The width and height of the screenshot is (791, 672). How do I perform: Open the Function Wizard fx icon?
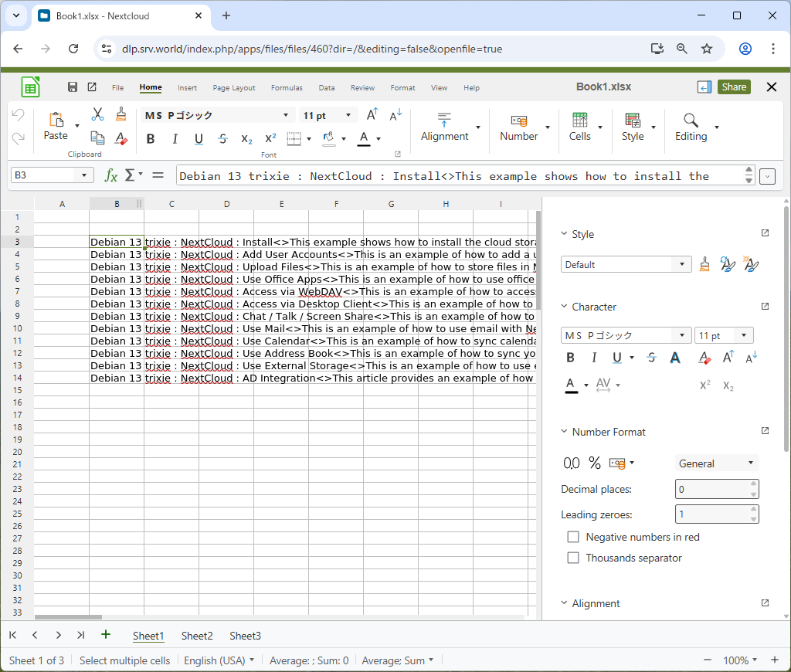tap(111, 175)
